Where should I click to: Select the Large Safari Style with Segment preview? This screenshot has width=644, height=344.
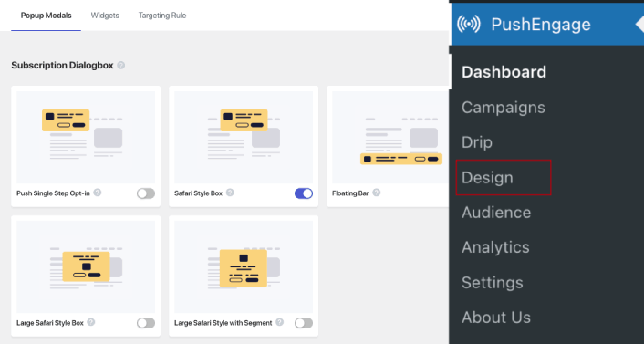[244, 266]
